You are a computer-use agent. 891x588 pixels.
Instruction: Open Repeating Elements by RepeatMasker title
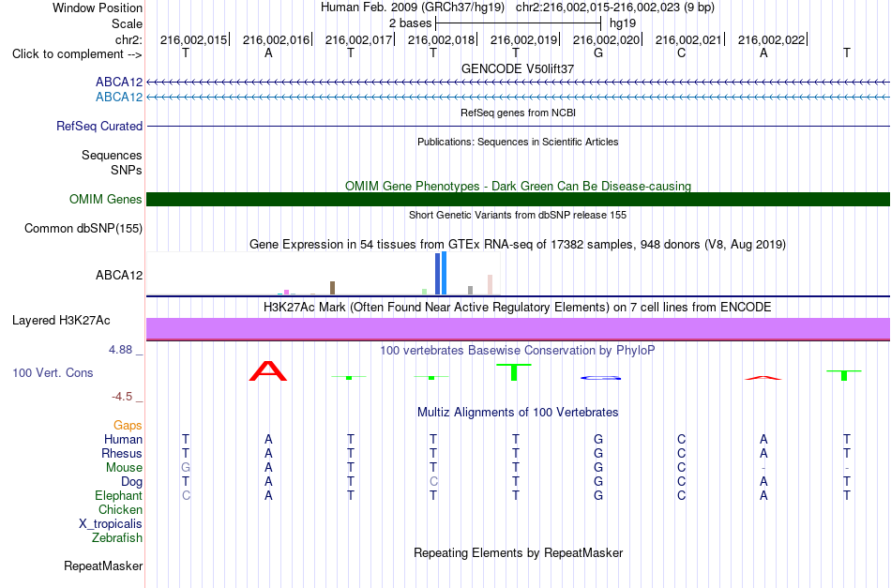pos(518,553)
